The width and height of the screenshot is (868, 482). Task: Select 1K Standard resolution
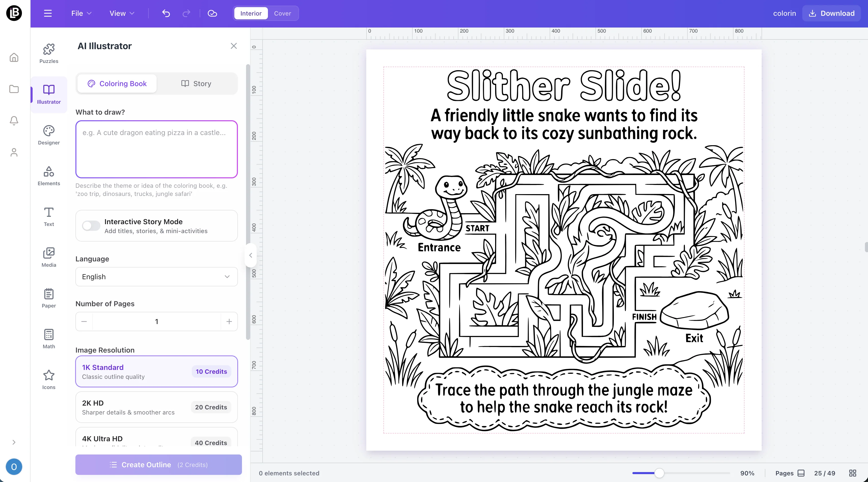[156, 371]
